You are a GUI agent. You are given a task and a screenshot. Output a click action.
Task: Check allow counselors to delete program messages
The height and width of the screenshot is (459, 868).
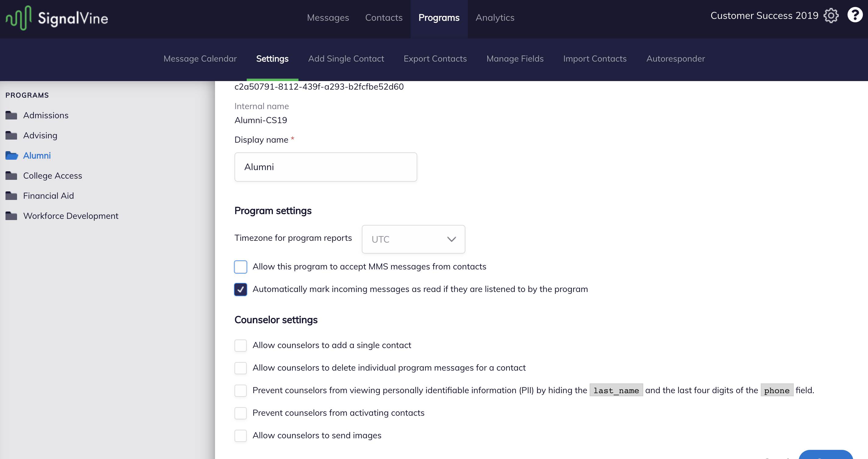click(x=241, y=368)
